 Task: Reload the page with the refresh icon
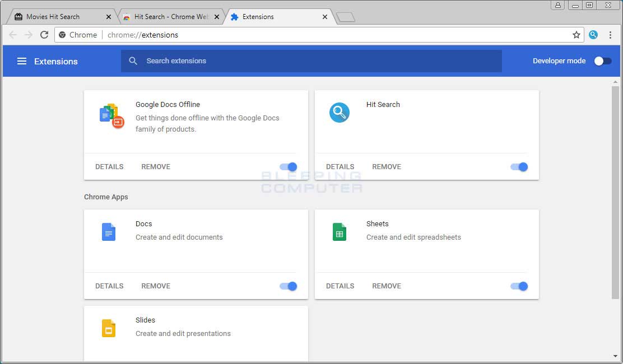pyautogui.click(x=44, y=35)
